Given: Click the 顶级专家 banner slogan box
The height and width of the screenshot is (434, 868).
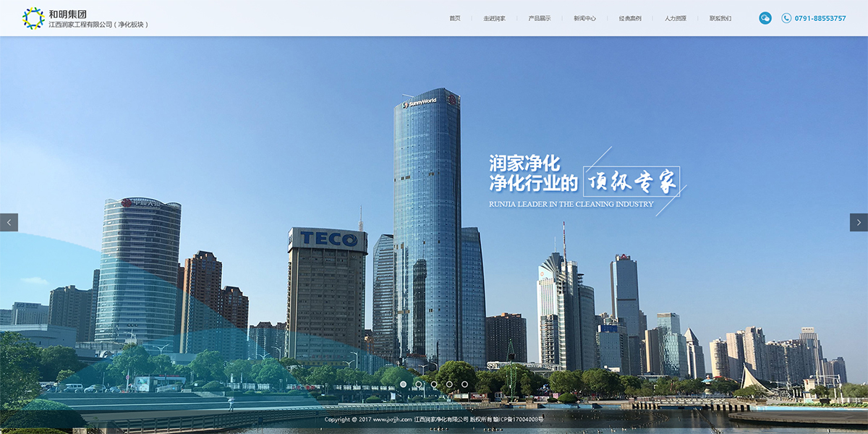Looking at the screenshot, I should click(631, 182).
